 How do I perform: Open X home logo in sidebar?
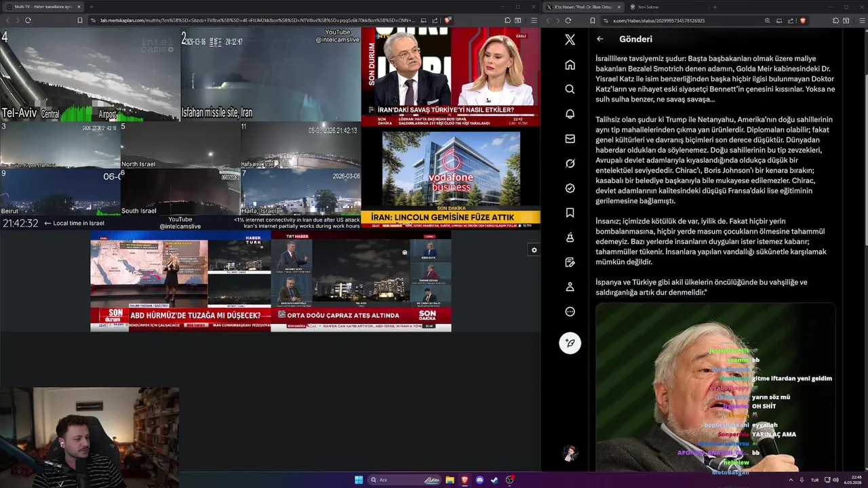[570, 40]
